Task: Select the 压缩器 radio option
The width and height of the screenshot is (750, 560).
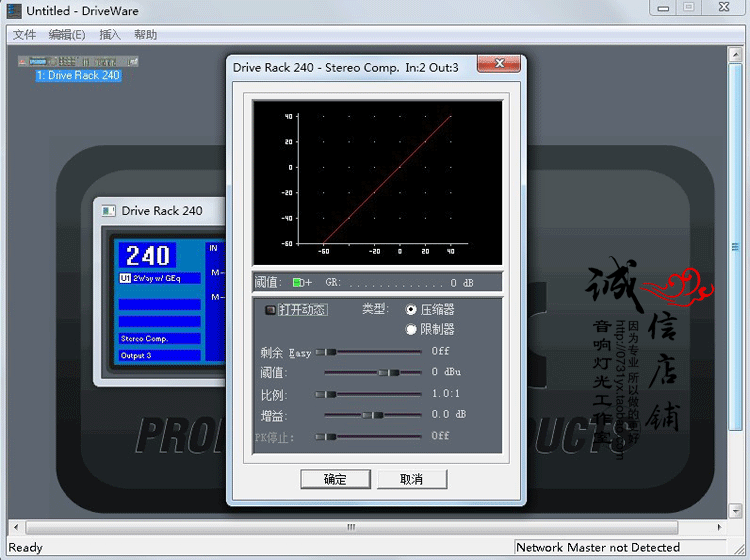Action: pyautogui.click(x=411, y=310)
